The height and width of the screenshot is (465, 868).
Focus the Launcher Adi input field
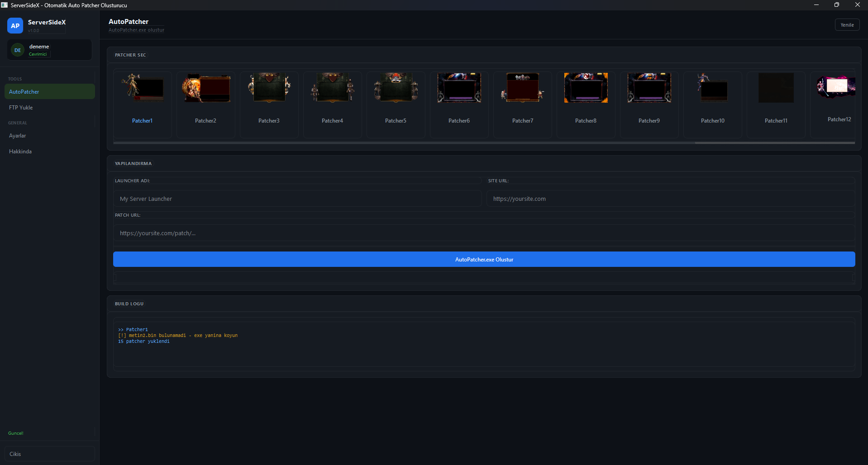coord(297,199)
